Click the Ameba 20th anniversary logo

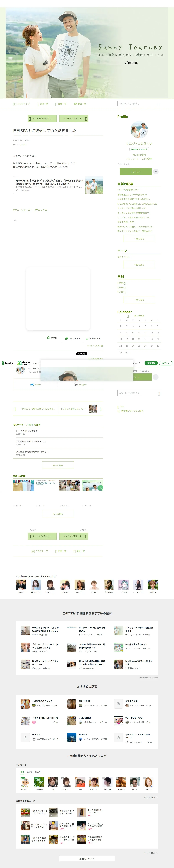tap(24, 363)
